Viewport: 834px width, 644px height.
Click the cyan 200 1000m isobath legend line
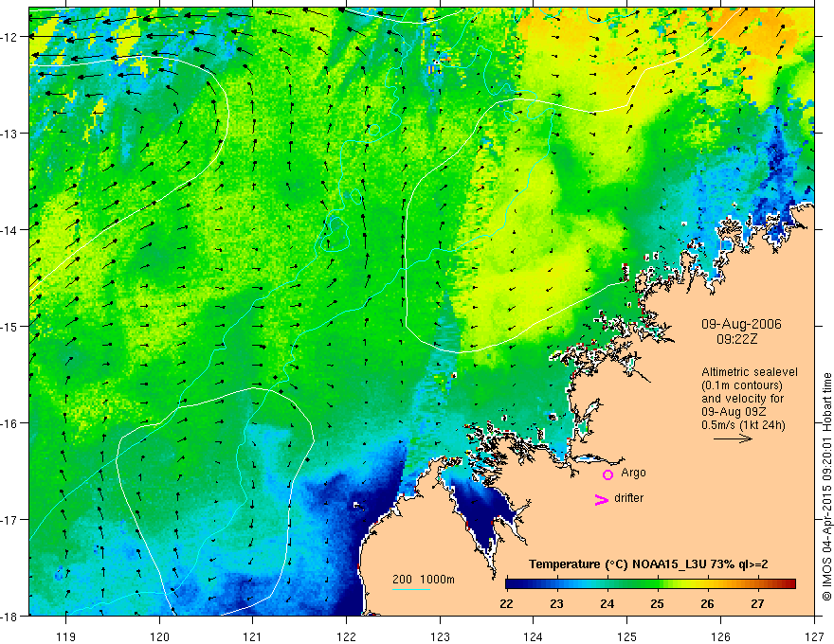coord(411,589)
